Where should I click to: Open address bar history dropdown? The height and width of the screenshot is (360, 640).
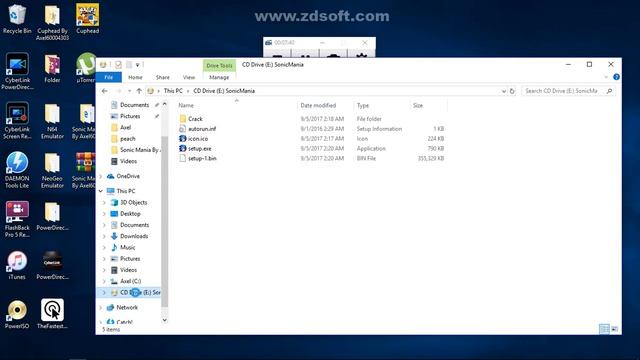[504, 91]
